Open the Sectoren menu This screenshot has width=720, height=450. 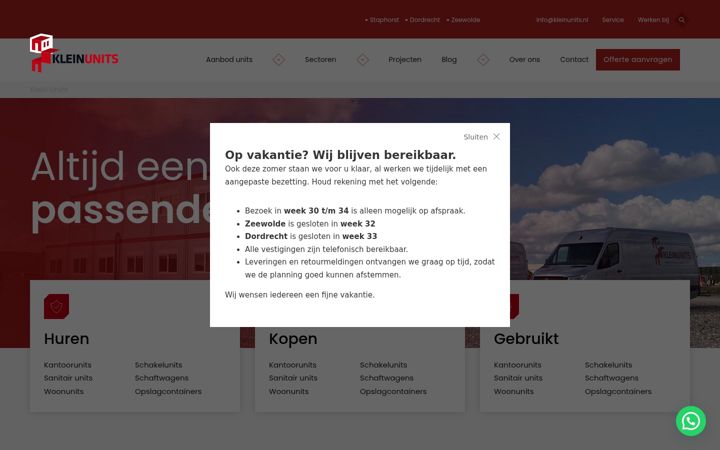tap(321, 60)
